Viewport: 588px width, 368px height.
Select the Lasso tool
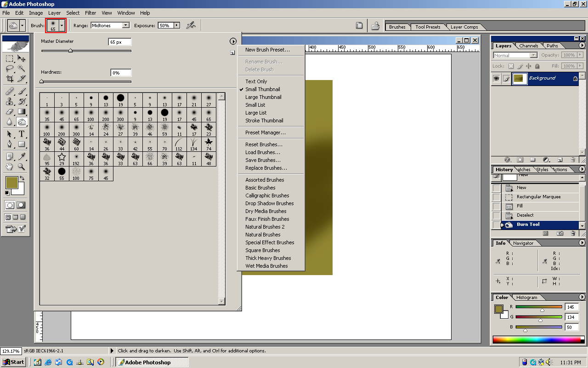10,69
